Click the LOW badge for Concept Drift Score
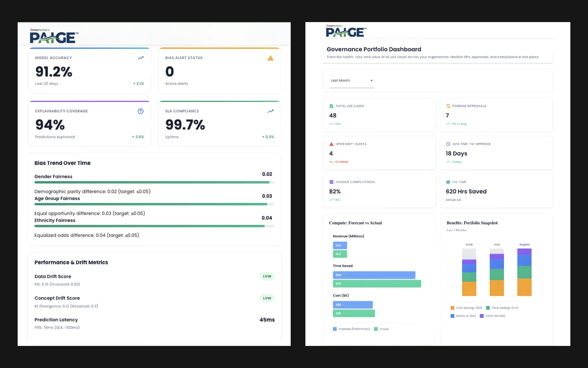The width and height of the screenshot is (588, 368). click(267, 298)
